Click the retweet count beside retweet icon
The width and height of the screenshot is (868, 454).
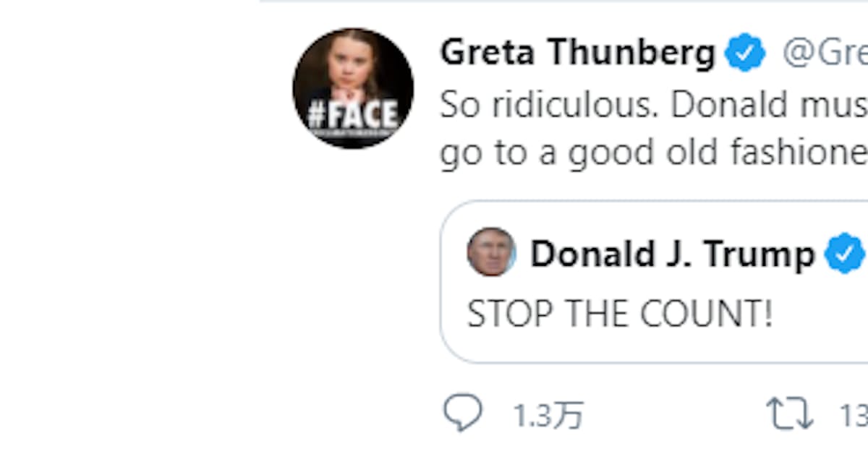852,416
